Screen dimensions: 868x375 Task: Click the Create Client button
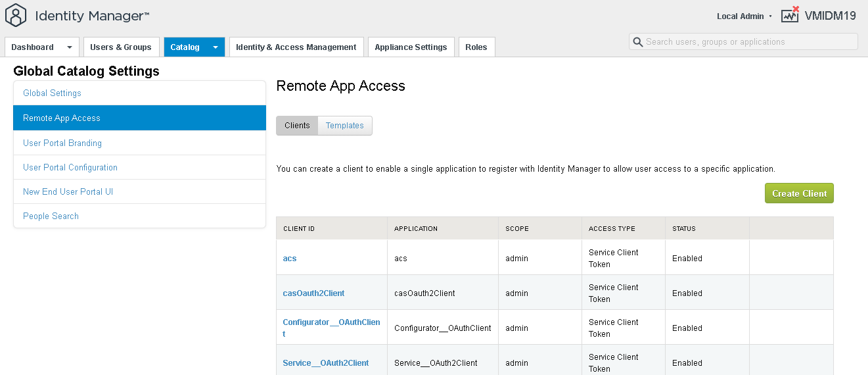pyautogui.click(x=799, y=193)
